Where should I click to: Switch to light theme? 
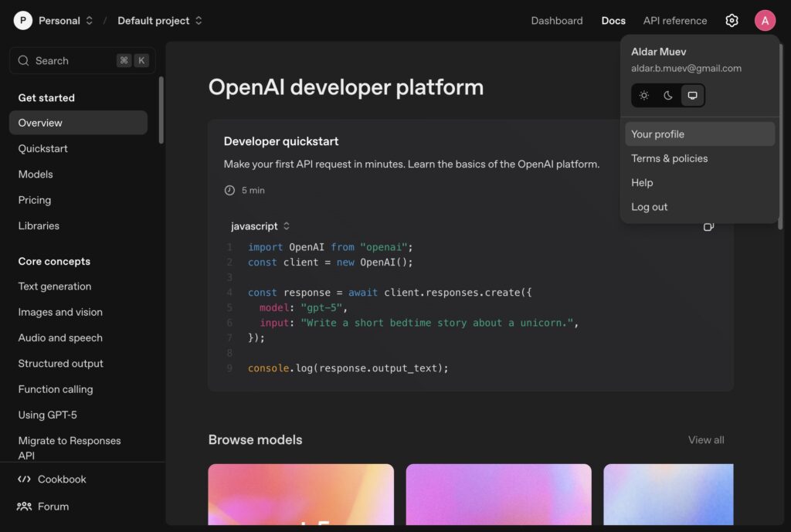[643, 96]
